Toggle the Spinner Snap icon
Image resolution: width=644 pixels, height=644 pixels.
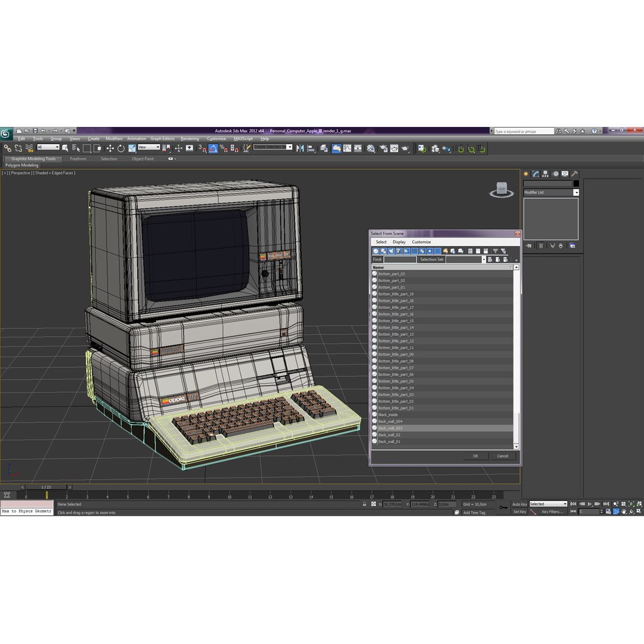pyautogui.click(x=234, y=148)
